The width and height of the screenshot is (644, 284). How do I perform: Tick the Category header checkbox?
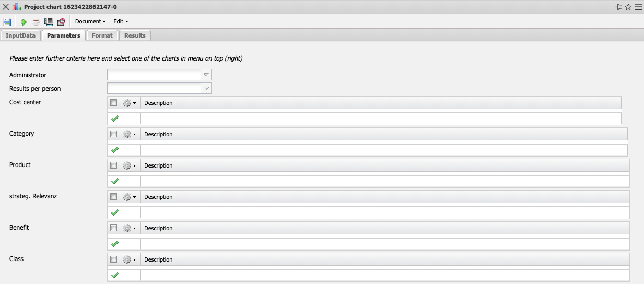(114, 134)
